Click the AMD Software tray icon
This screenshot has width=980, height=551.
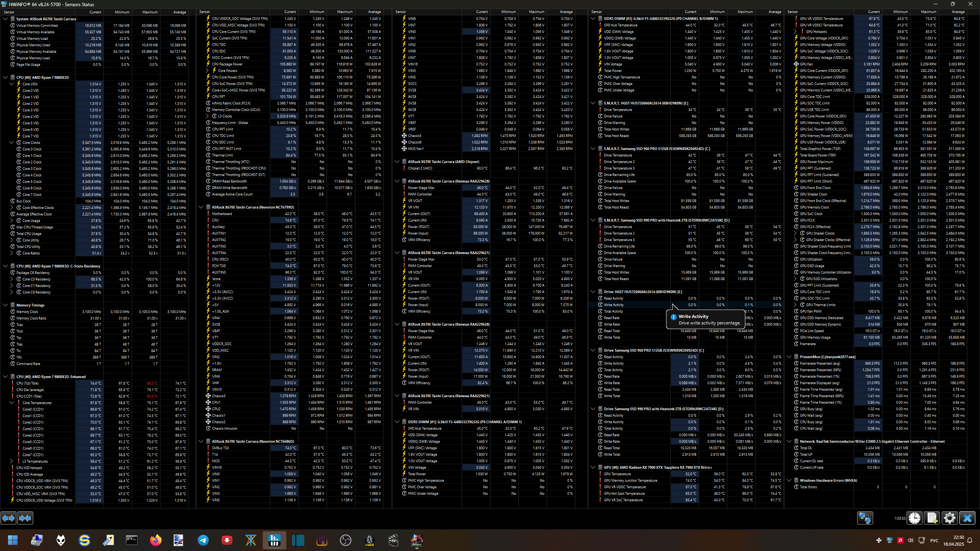[900, 540]
